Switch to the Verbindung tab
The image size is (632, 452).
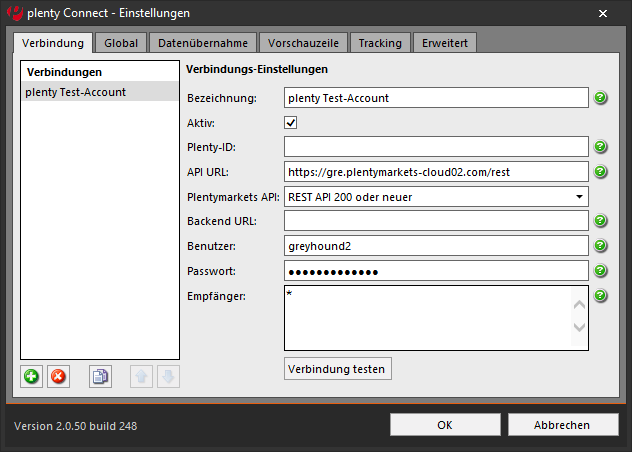click(x=53, y=43)
